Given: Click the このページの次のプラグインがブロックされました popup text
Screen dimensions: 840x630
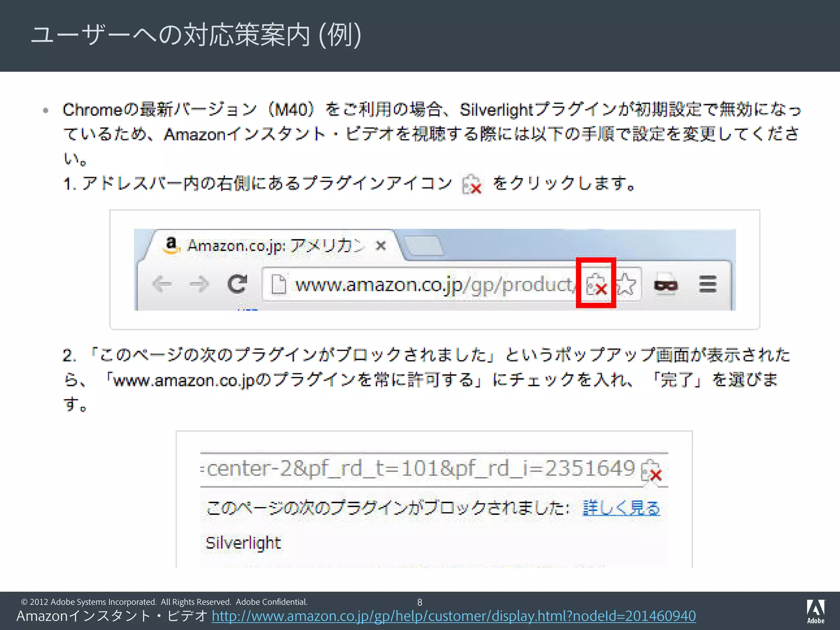Looking at the screenshot, I should click(x=388, y=508).
